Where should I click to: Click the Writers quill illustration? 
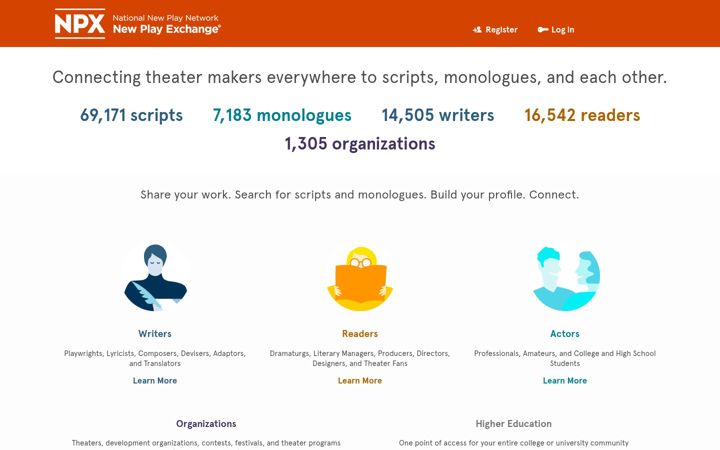tap(155, 277)
